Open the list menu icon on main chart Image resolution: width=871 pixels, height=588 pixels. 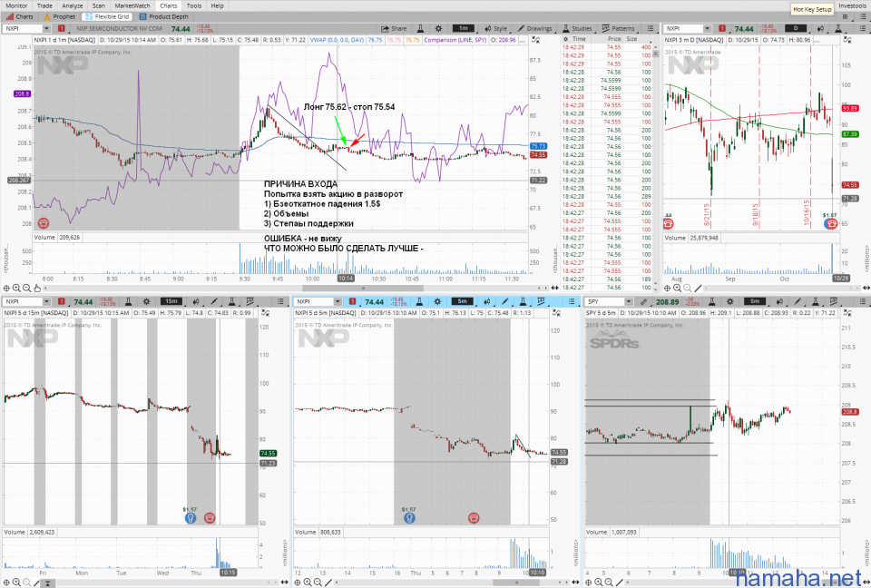[650, 28]
